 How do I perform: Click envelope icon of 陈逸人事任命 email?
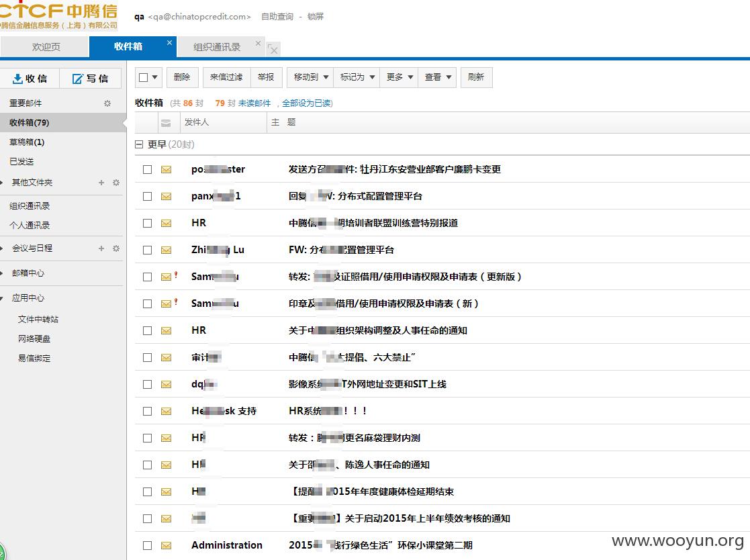point(166,465)
